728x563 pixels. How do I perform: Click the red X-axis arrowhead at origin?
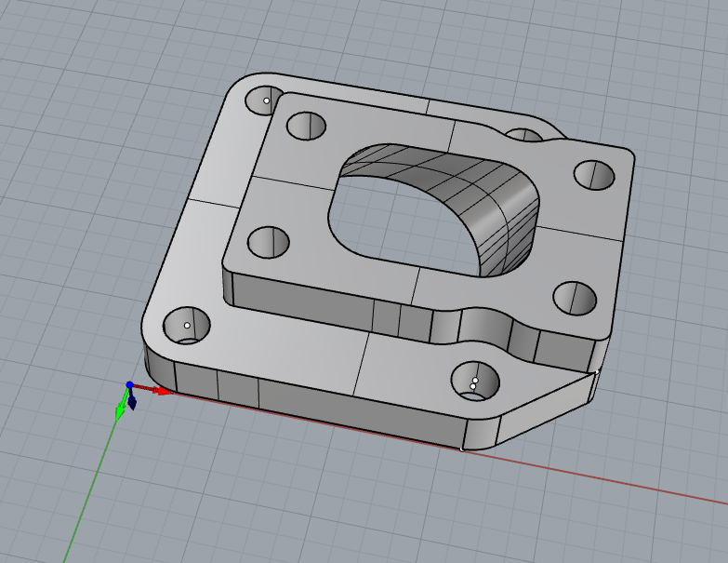tap(165, 391)
